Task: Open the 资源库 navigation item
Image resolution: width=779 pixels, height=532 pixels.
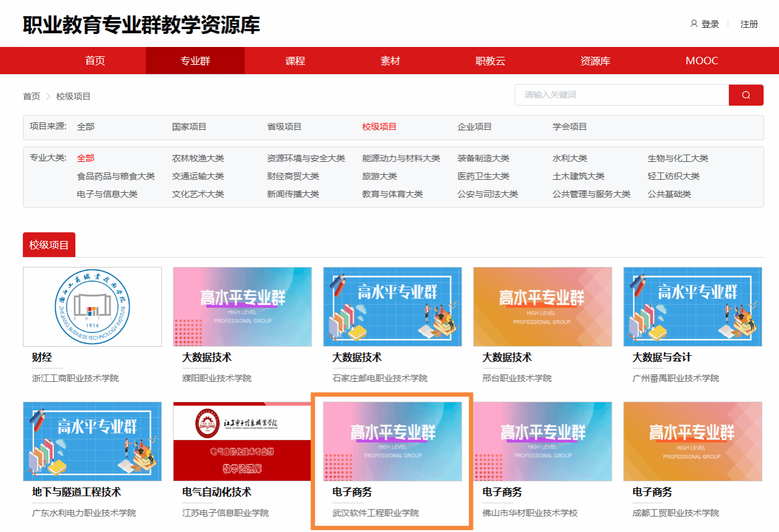Action: [595, 61]
